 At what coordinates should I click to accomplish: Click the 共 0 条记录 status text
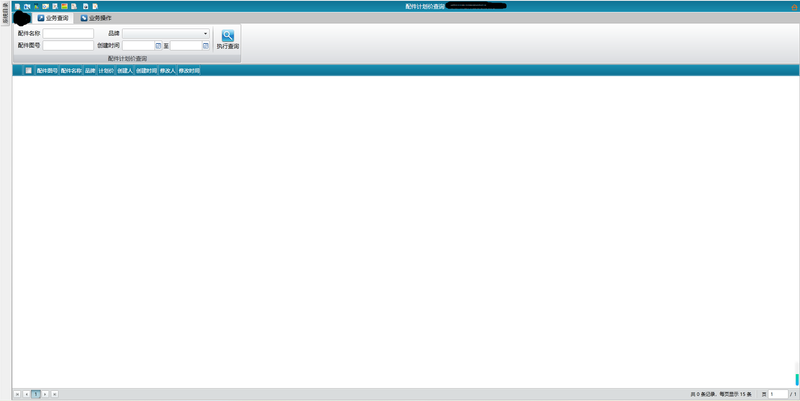(x=704, y=394)
